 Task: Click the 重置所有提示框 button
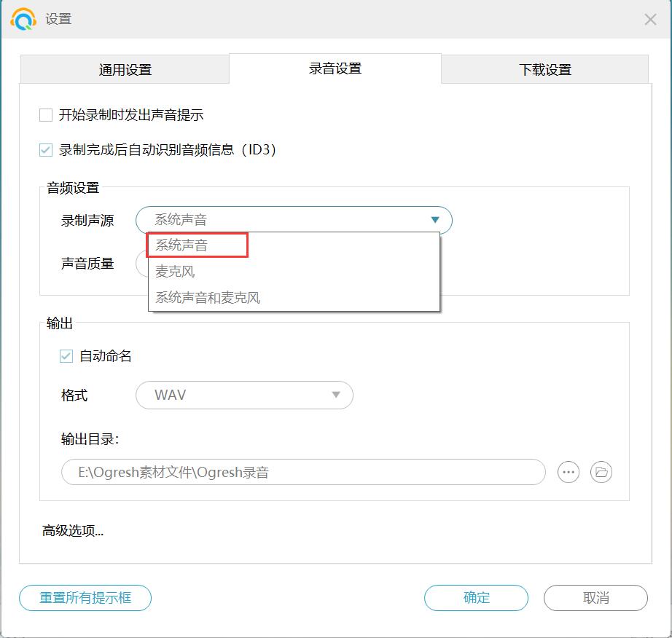[x=85, y=598]
